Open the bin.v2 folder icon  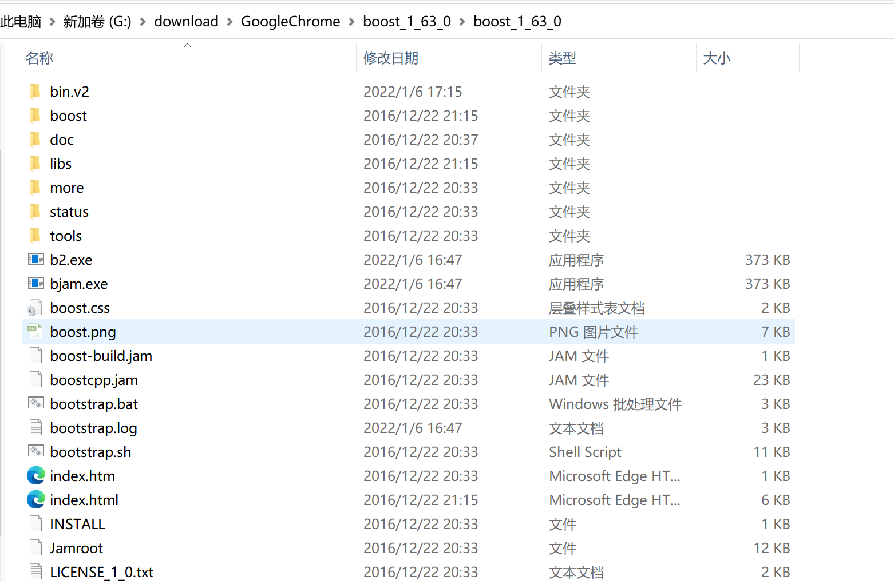35,91
